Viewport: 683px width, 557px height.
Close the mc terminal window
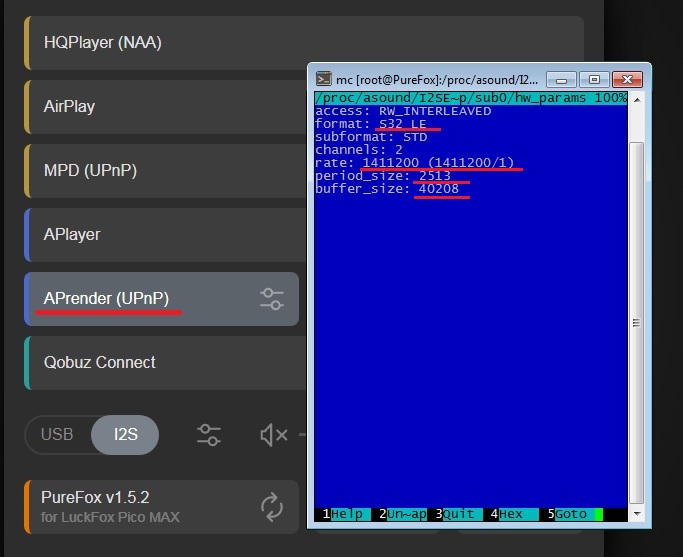[627, 78]
